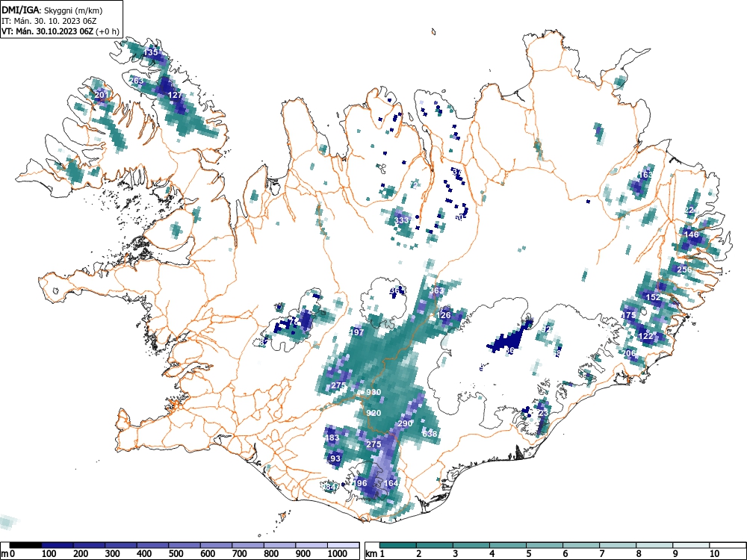Select the map value 175
747x560 pixels.
tap(629, 315)
